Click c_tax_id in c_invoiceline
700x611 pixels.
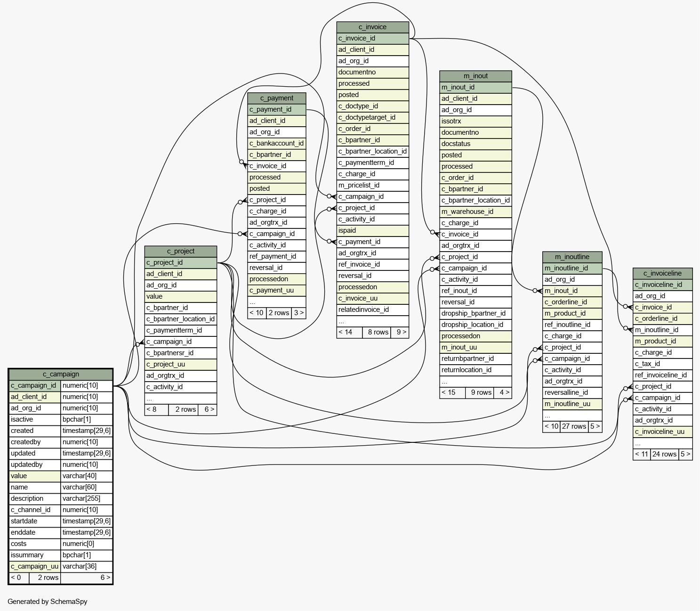pos(662,364)
